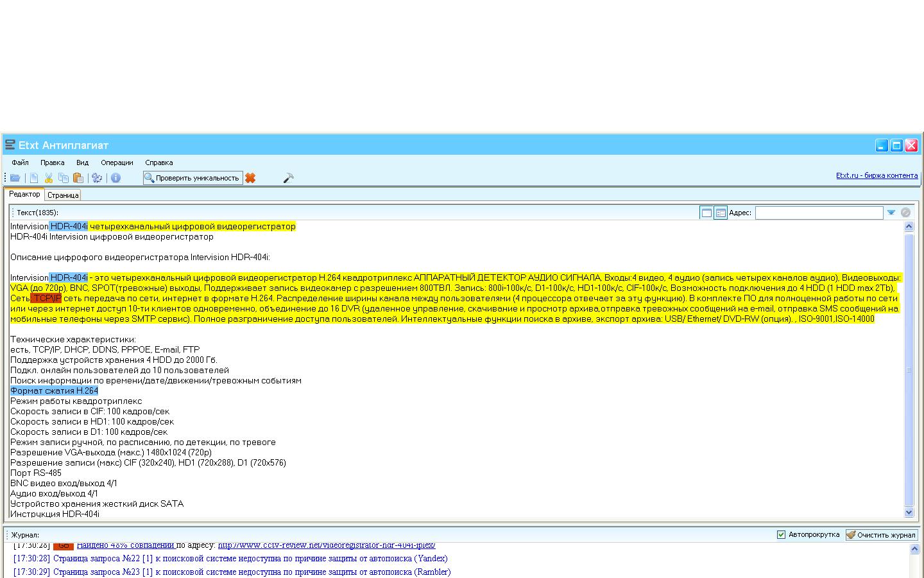The height and width of the screenshot is (578, 924).
Task: Click the line HDR-404i Intervision цифровой видеорегистратор
Action: coord(112,236)
